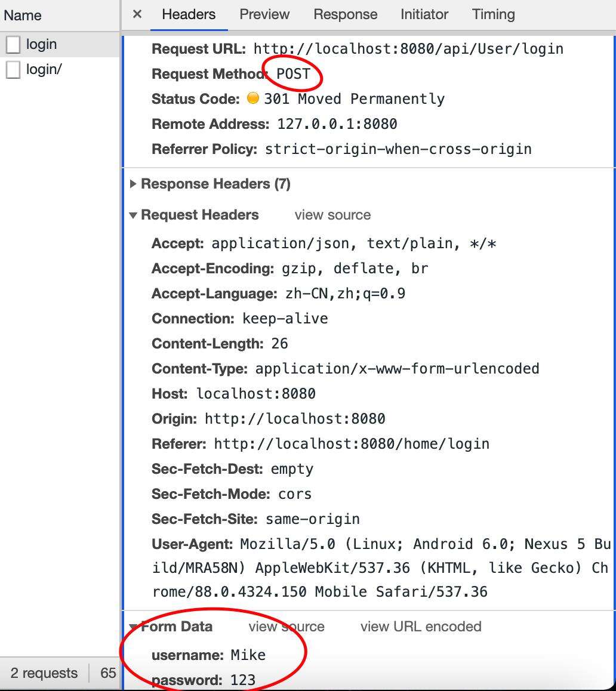This screenshot has width=616, height=691.
Task: Click the Sec-Fetch-Mode value 'cors'
Action: point(294,494)
